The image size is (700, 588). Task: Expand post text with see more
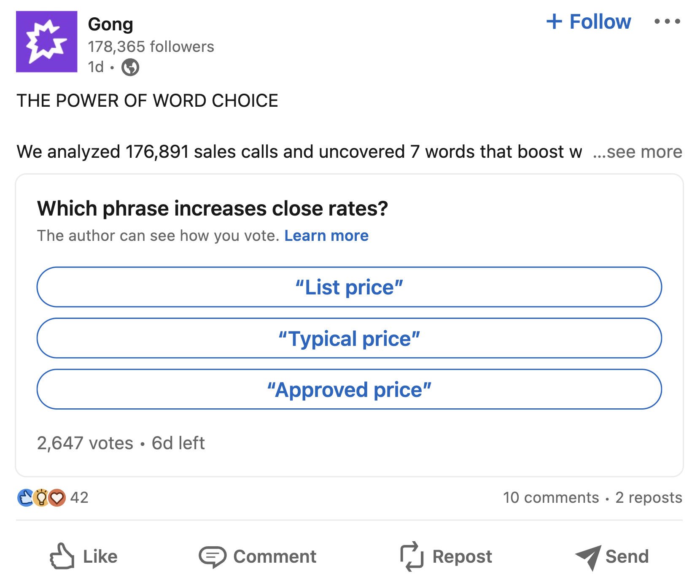click(638, 152)
